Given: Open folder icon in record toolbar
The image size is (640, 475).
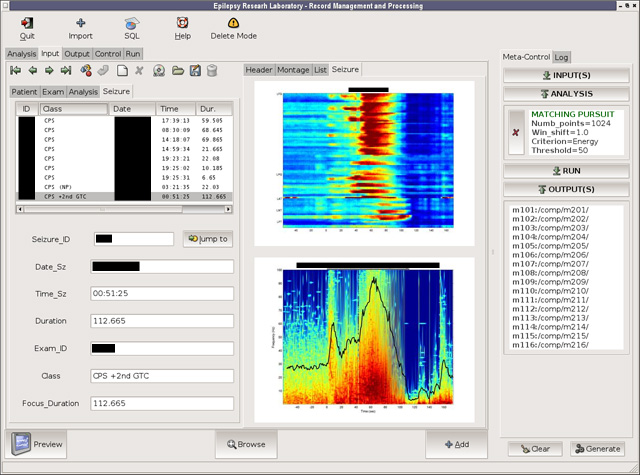Looking at the screenshot, I should [x=178, y=71].
